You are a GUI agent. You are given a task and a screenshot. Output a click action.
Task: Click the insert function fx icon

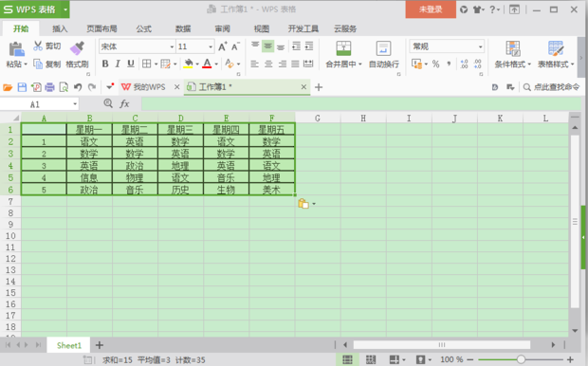point(124,104)
